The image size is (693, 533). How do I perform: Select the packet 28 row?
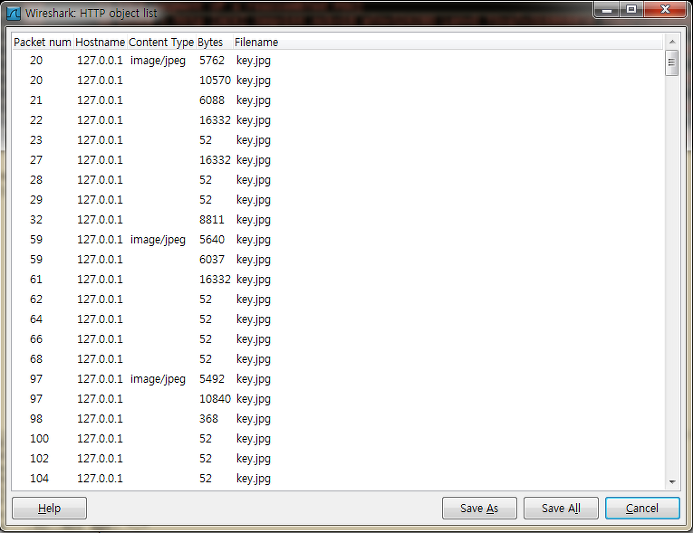point(338,180)
